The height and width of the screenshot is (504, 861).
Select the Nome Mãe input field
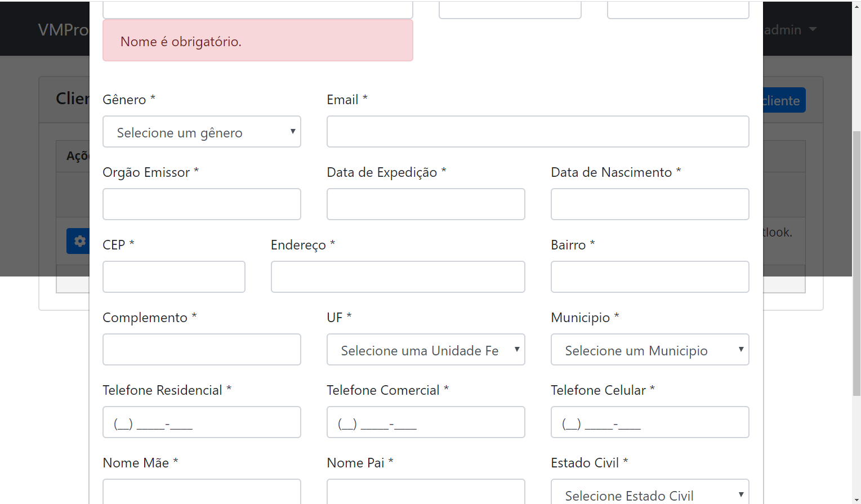tap(202, 494)
